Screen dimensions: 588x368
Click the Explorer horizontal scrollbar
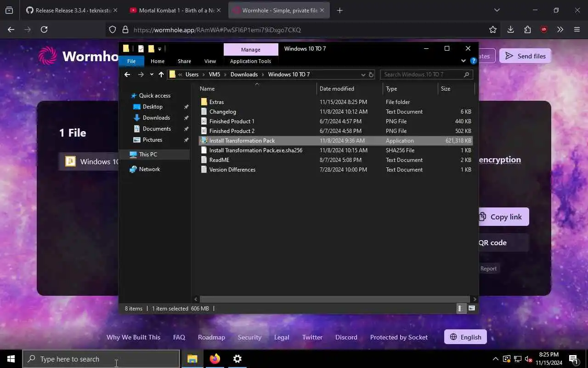point(335,299)
